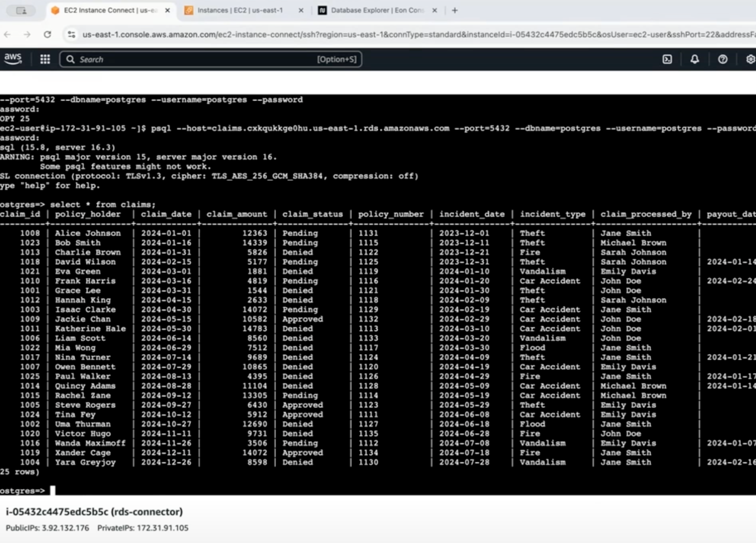
Task: Switch to EC2 Instance Connect tab
Action: (111, 10)
